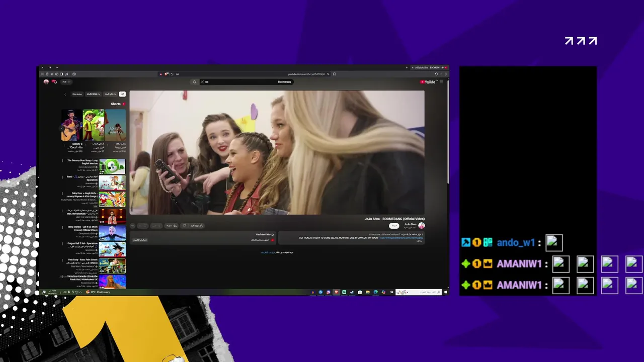The width and height of the screenshot is (644, 362).
Task: Click the learn more link about comments
Action: [x=268, y=252]
